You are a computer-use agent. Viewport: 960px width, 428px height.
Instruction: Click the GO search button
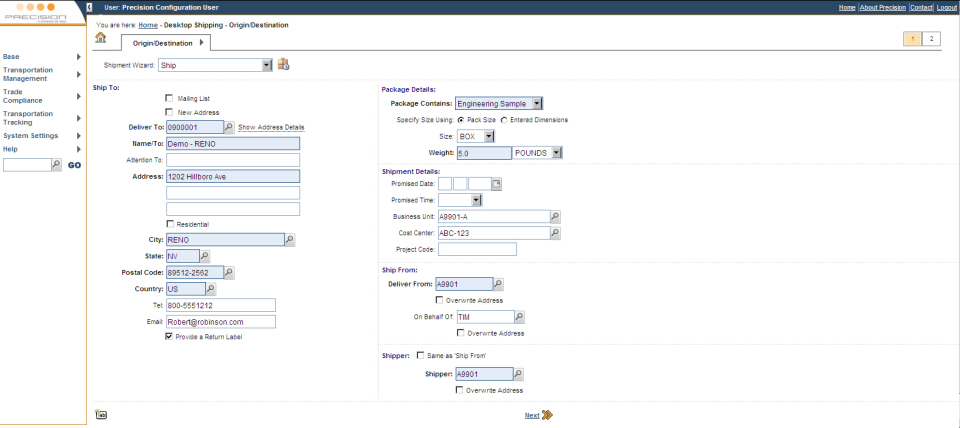point(74,165)
